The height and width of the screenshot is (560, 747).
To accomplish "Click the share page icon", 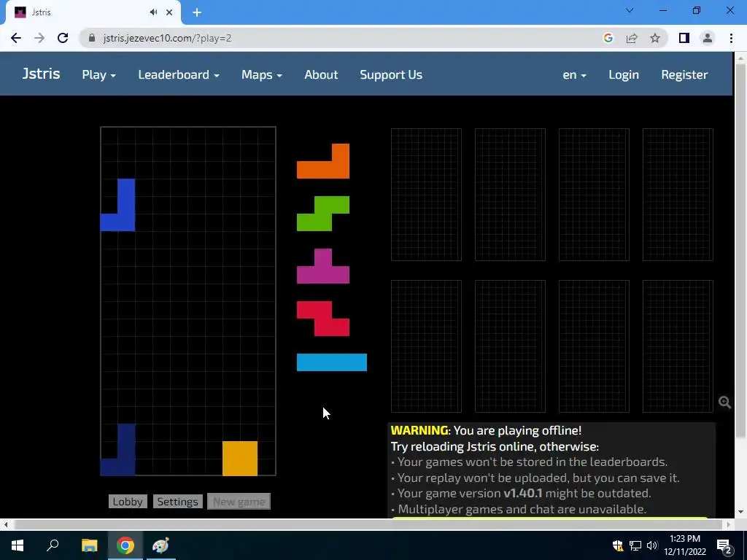I will [x=632, y=38].
